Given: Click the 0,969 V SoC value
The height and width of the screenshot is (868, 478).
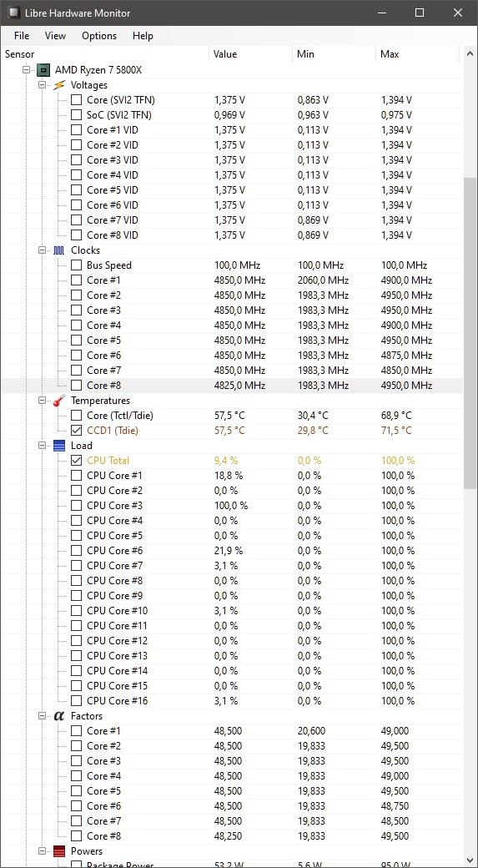Looking at the screenshot, I should click(229, 115).
